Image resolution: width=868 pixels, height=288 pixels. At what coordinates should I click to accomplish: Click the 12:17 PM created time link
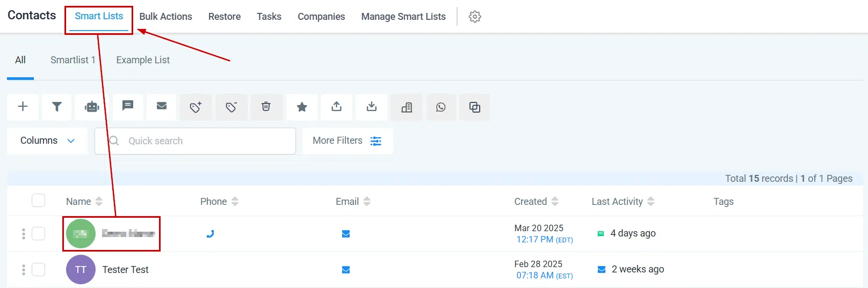545,240
